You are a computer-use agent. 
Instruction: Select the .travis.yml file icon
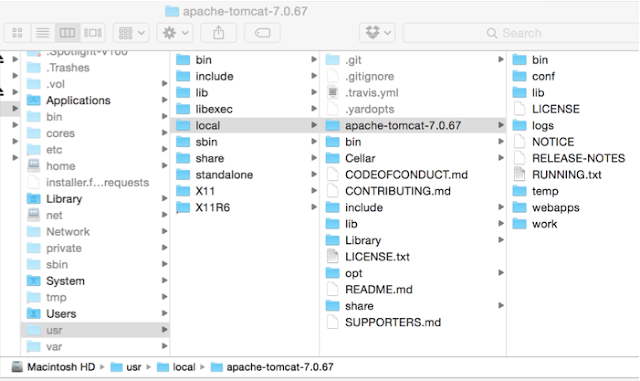(333, 93)
